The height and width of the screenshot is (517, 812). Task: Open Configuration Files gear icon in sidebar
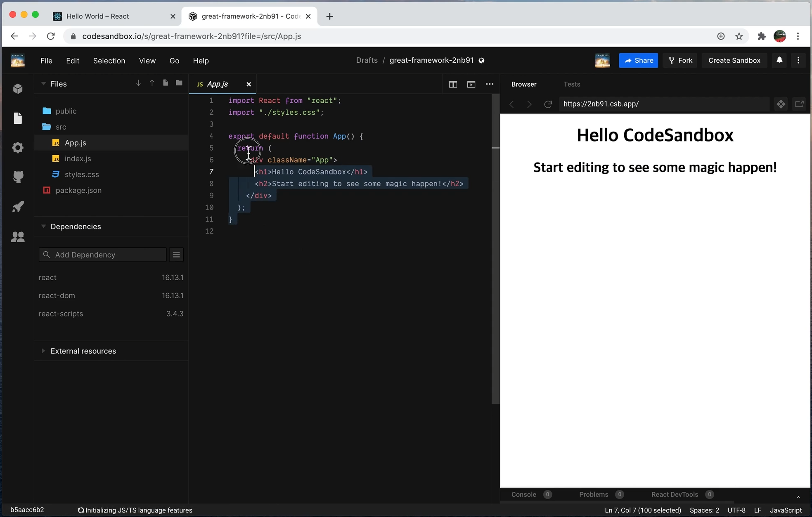click(x=18, y=148)
